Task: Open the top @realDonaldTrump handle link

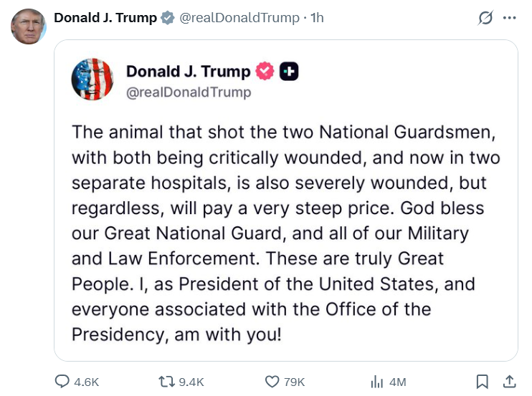Action: pyautogui.click(x=239, y=18)
